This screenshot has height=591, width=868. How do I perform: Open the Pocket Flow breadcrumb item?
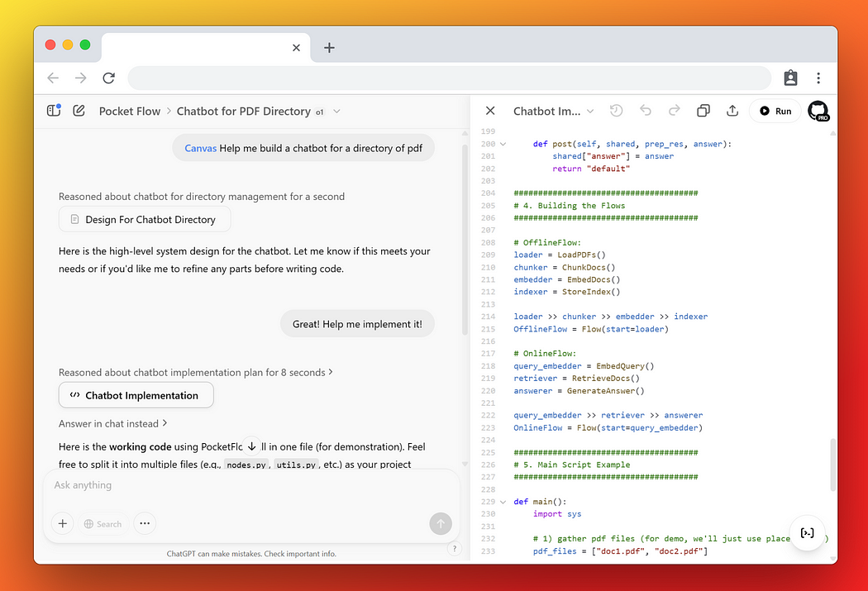tap(131, 111)
